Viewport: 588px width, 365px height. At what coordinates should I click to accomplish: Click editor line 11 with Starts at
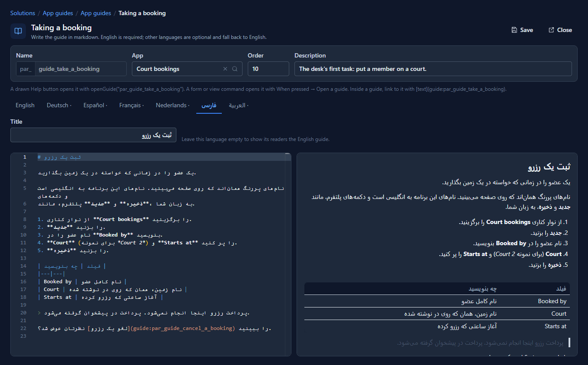(137, 243)
